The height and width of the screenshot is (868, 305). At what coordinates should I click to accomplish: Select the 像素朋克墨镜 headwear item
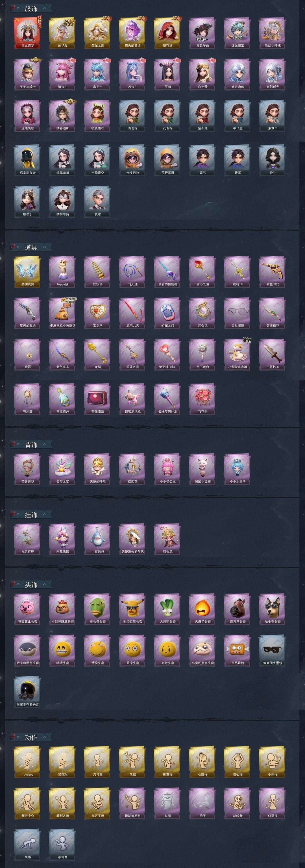tap(272, 651)
